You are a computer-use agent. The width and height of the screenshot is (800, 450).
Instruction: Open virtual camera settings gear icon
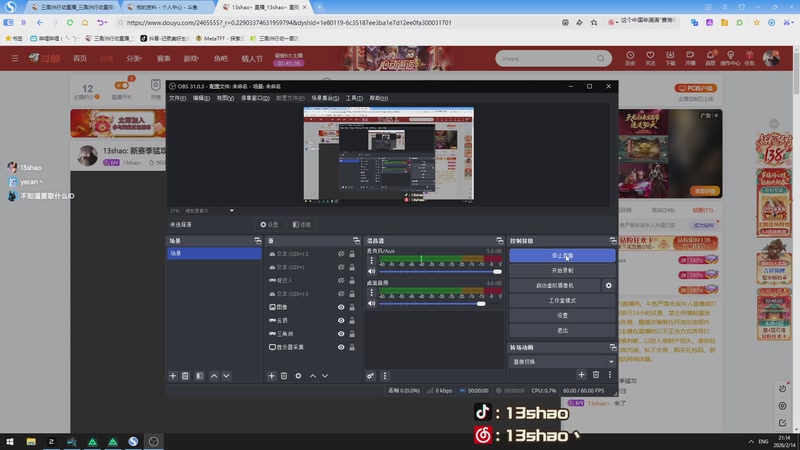(608, 286)
